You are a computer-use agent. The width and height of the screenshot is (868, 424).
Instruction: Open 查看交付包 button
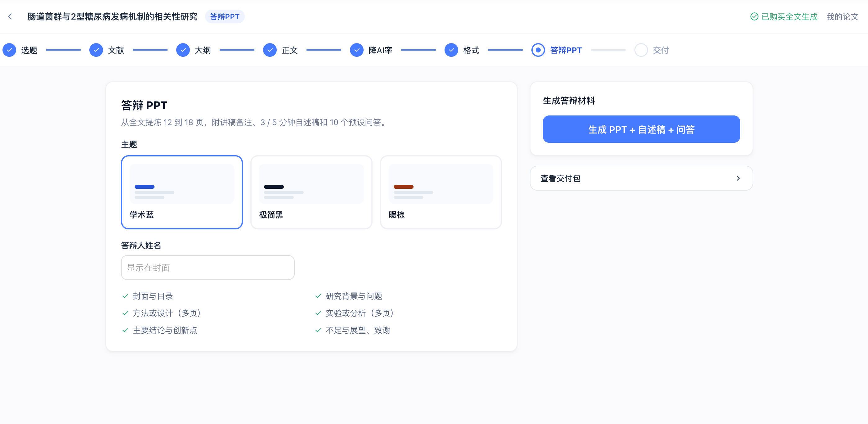[x=641, y=178]
